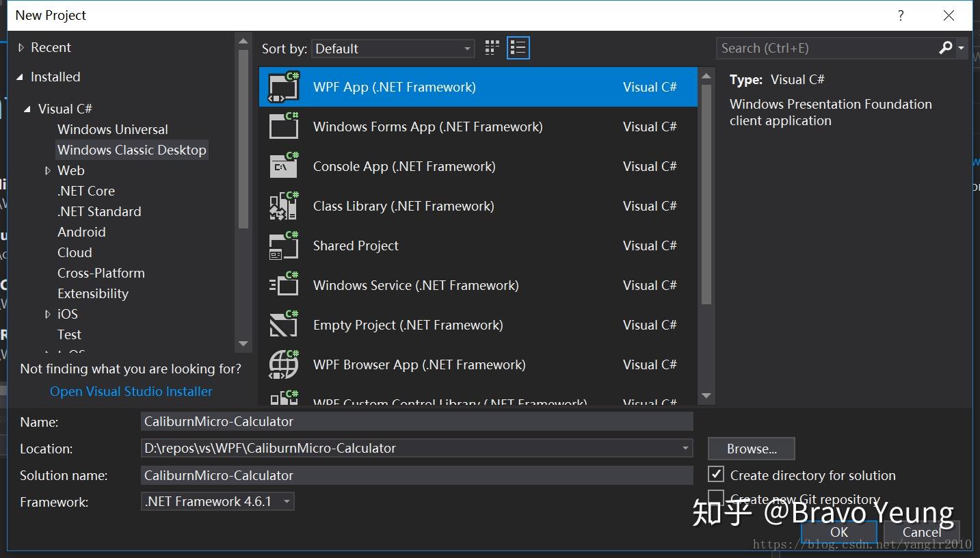The image size is (980, 558).
Task: Select 'Empty Project (.NET Framework)' text
Action: pos(408,325)
